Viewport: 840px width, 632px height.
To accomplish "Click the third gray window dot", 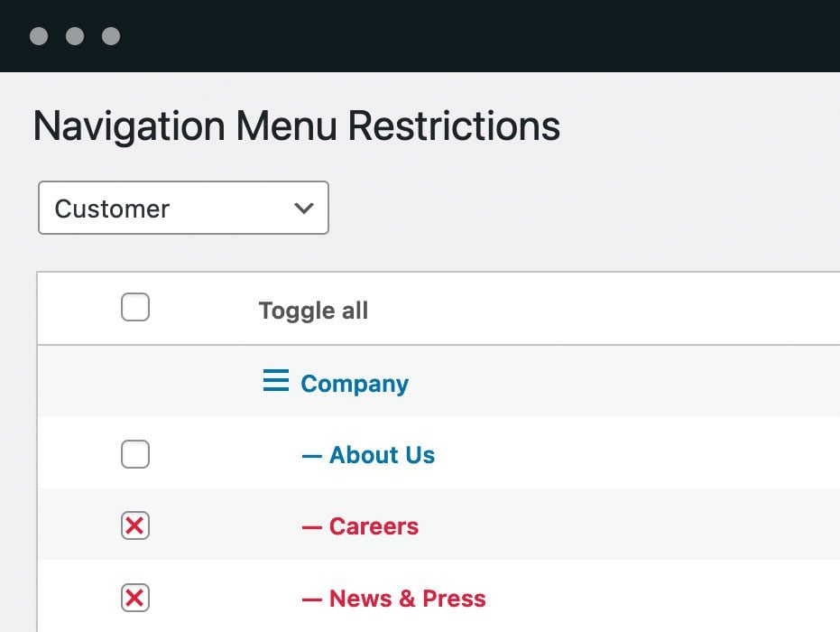I will click(x=111, y=36).
